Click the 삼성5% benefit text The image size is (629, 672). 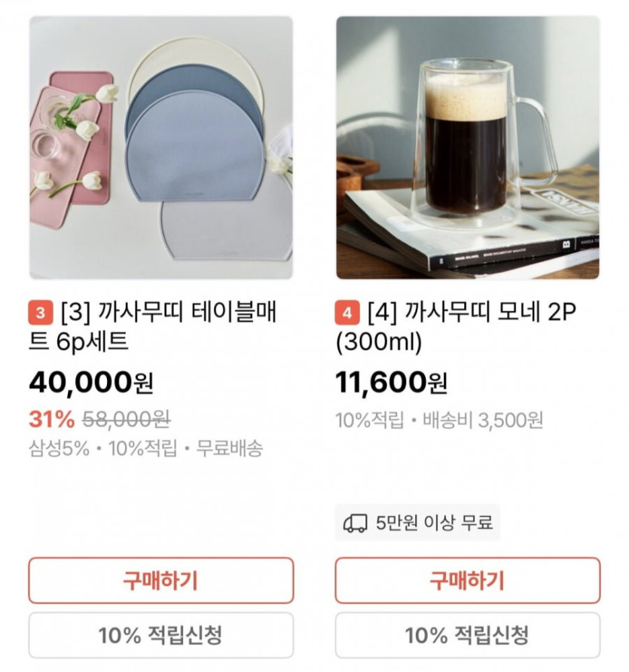pyautogui.click(x=59, y=449)
